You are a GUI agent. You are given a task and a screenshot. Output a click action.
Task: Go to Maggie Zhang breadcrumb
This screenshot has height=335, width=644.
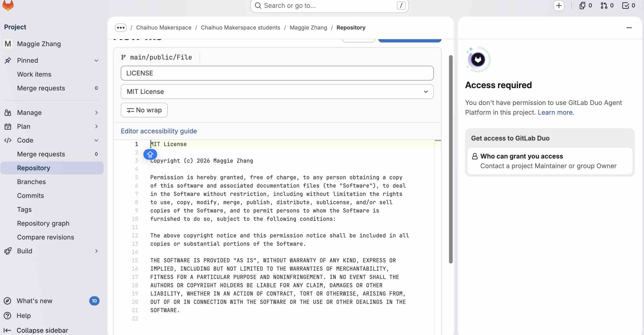tap(308, 27)
